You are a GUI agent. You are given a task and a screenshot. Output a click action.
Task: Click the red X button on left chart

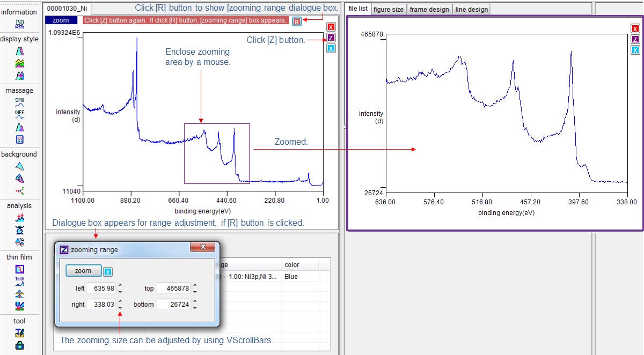(x=331, y=27)
